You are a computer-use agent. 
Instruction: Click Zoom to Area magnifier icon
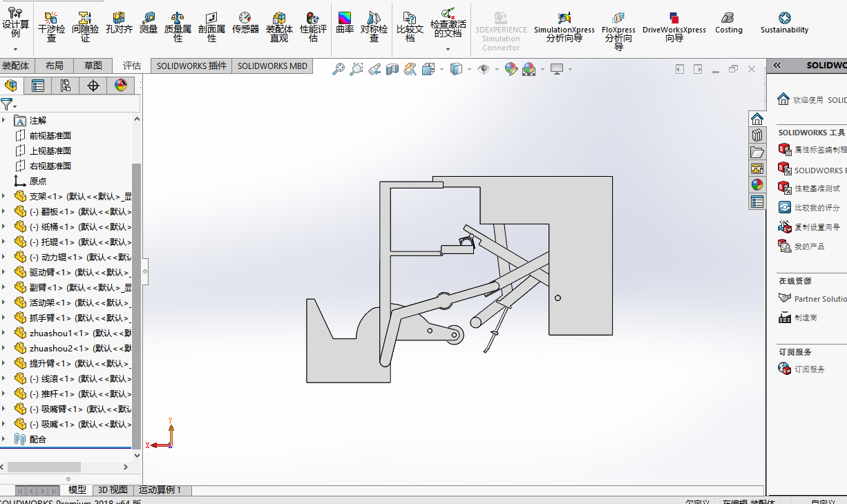point(356,69)
